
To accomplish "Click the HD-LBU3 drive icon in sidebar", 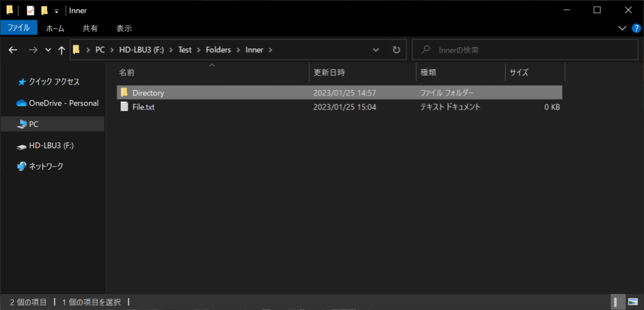I will click(x=21, y=146).
